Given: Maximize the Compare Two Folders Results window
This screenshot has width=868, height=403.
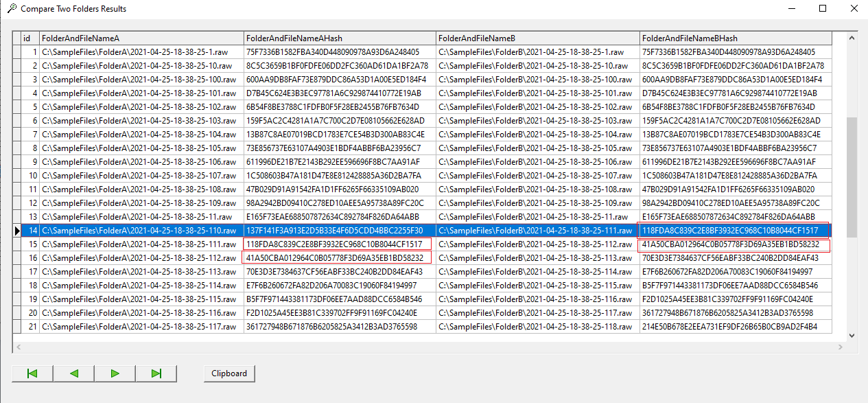Looking at the screenshot, I should (x=823, y=9).
